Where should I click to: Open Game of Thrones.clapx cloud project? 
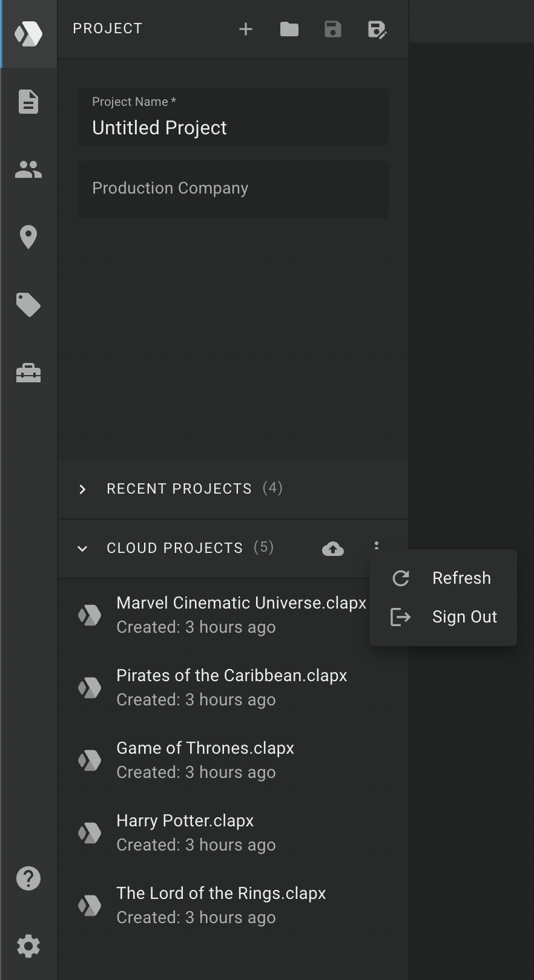(x=233, y=760)
